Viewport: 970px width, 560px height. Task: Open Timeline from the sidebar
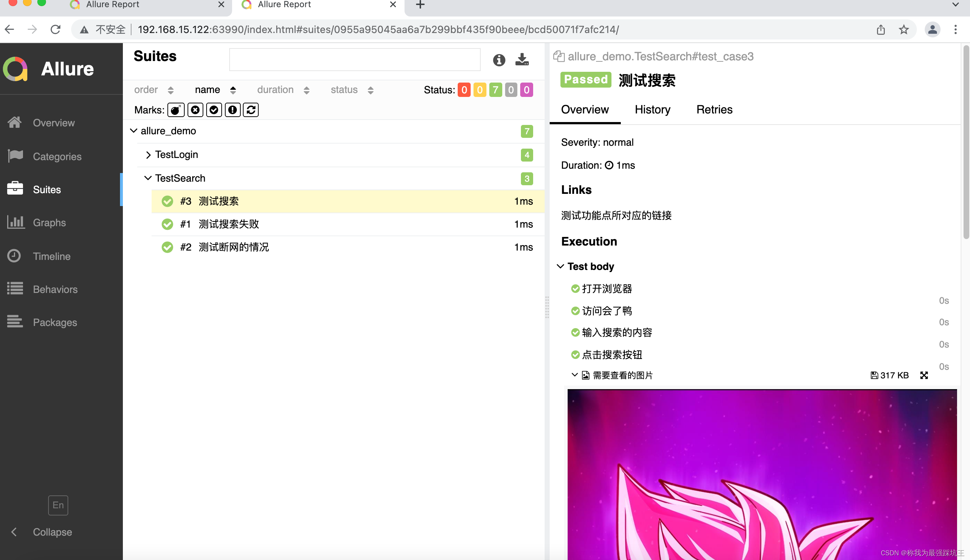point(51,256)
